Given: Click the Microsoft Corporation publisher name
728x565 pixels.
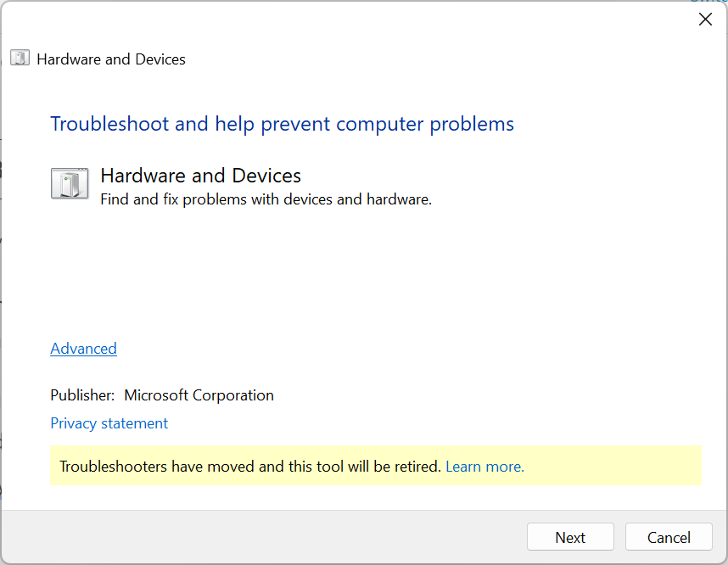Looking at the screenshot, I should (x=199, y=395).
